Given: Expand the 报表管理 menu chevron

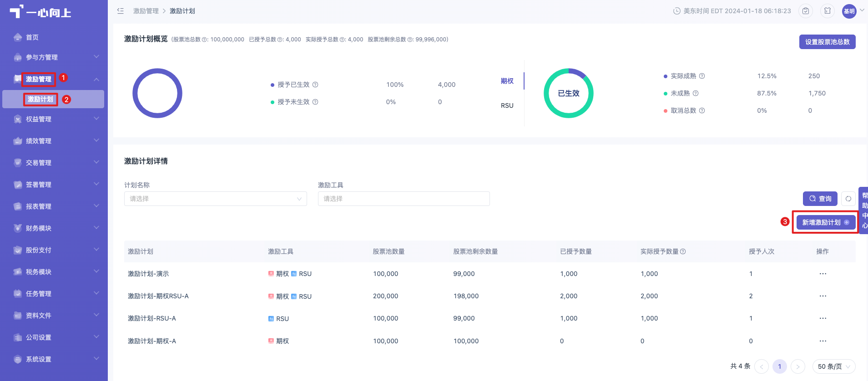Looking at the screenshot, I should tap(96, 206).
